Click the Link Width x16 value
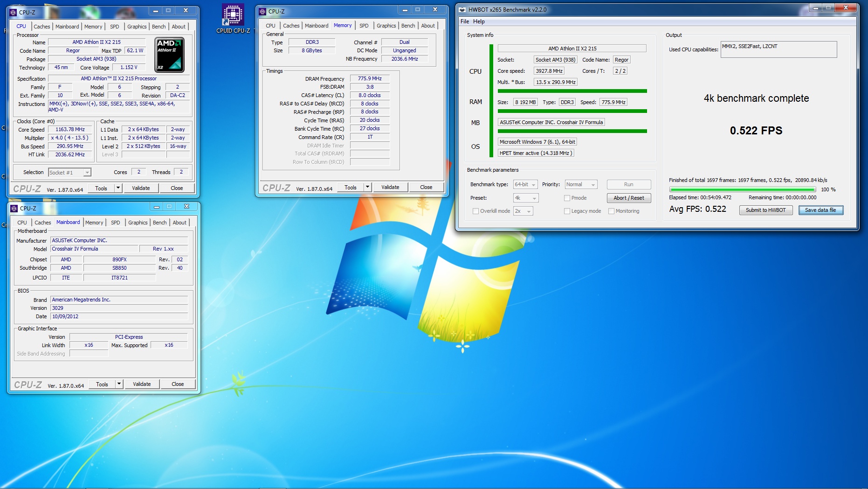Viewport: 868px width, 489px height. pyautogui.click(x=89, y=345)
